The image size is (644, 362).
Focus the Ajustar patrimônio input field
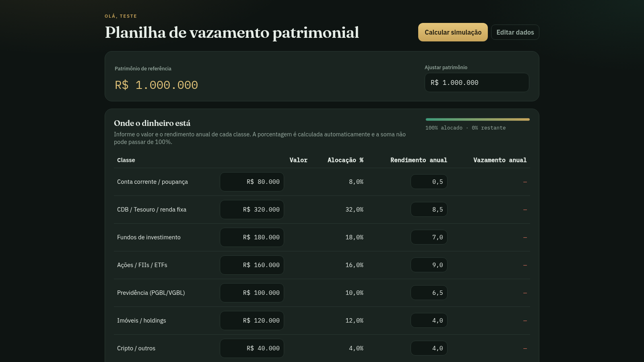[477, 82]
